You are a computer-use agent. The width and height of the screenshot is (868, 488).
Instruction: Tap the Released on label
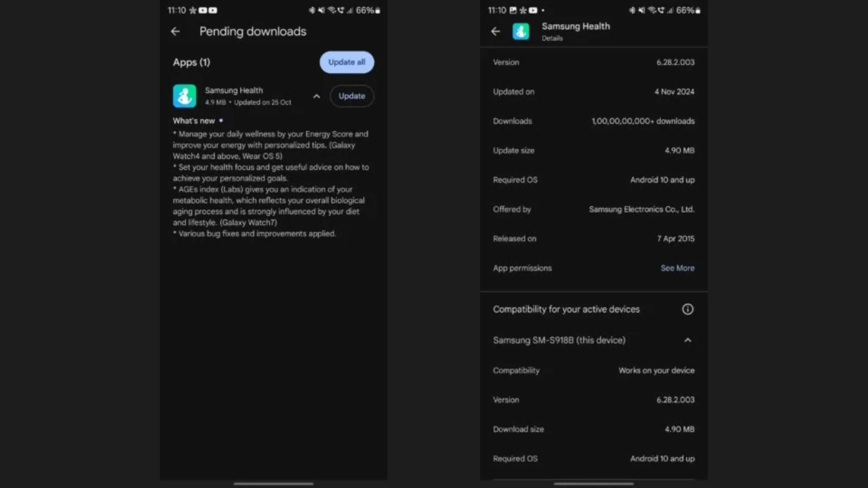coord(514,239)
